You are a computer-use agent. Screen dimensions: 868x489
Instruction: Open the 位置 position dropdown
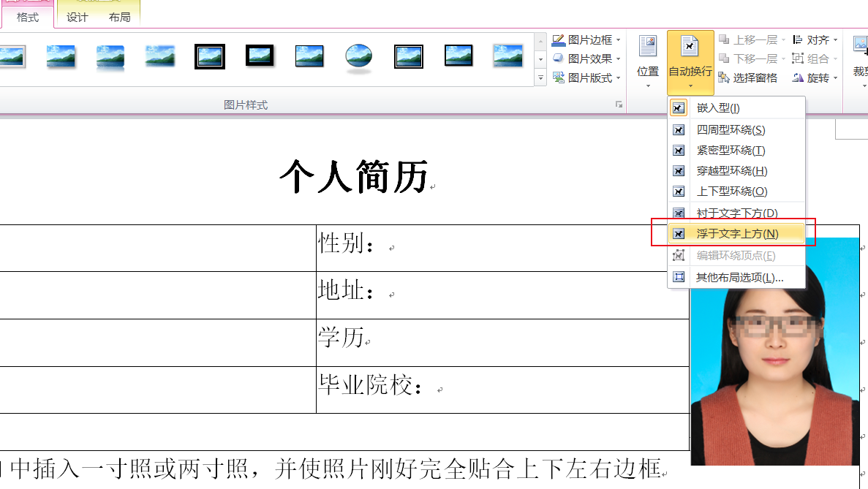click(648, 61)
